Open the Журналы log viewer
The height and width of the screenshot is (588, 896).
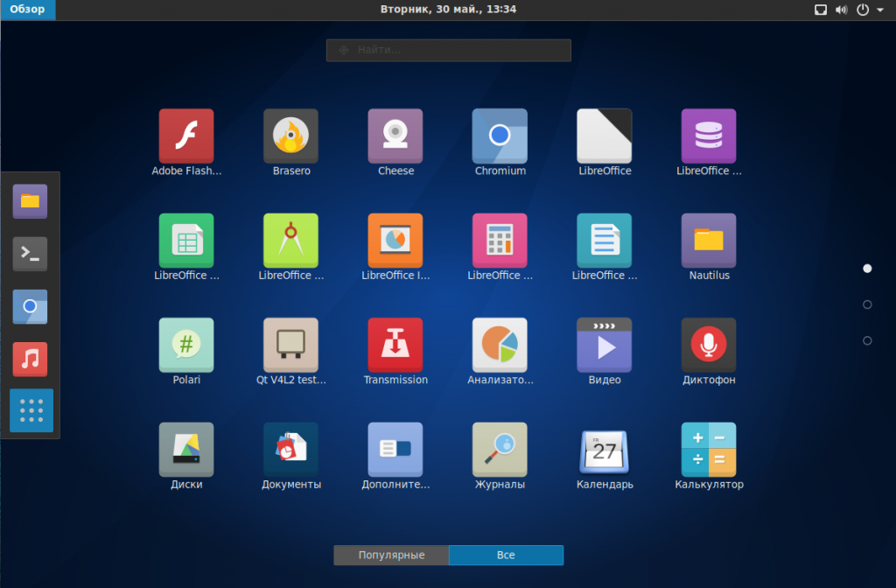[x=500, y=450]
